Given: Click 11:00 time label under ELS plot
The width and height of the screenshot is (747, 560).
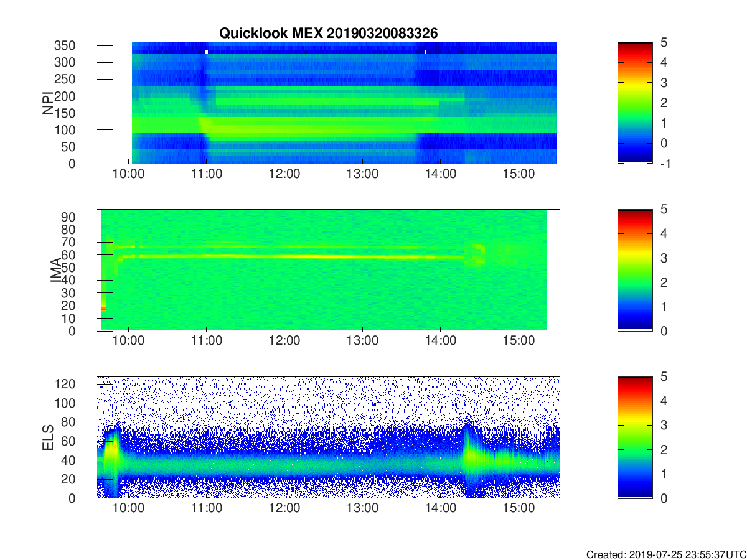Looking at the screenshot, I should (x=207, y=508).
